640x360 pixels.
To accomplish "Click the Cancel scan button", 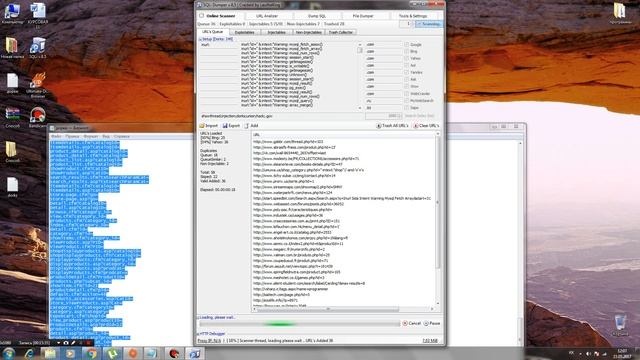I will tap(411, 323).
